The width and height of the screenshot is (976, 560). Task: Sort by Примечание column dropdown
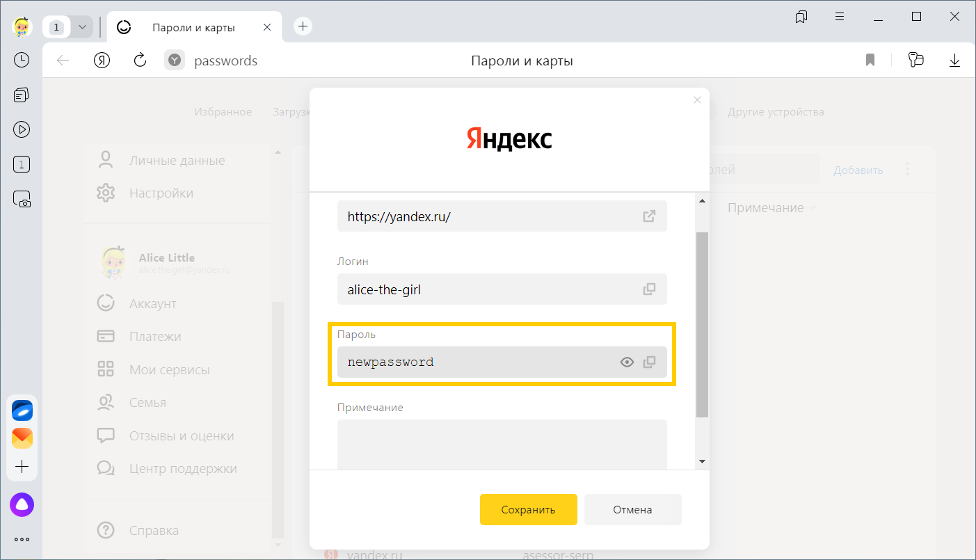click(x=771, y=208)
